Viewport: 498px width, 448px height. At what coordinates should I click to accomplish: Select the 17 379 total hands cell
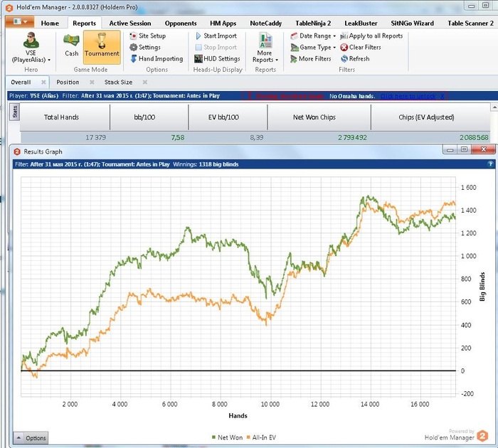[95, 137]
